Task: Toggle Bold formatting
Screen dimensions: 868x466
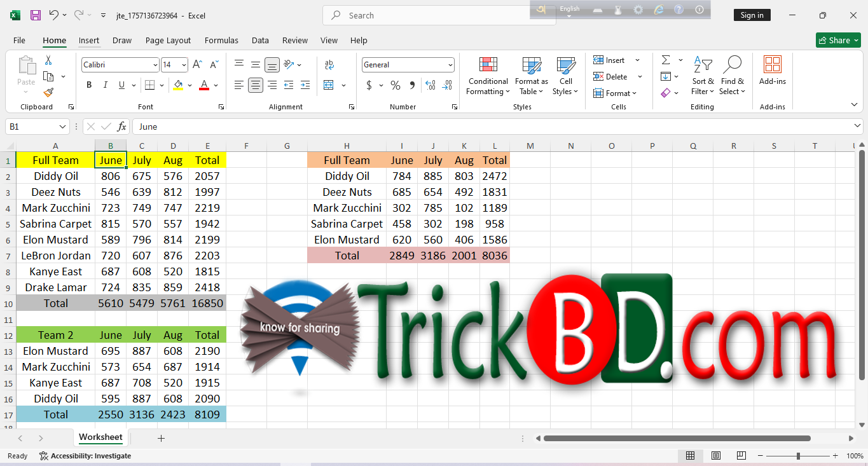Action: 89,85
